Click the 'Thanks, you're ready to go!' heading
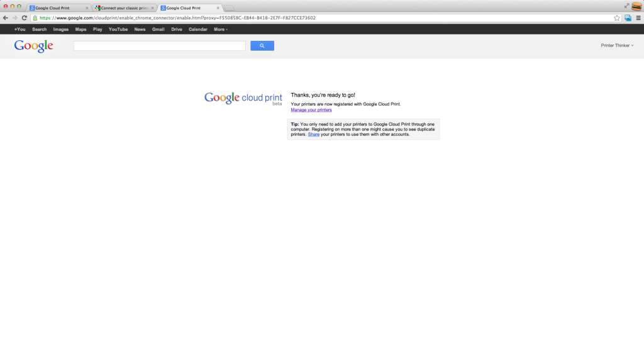644x353 pixels. 323,95
